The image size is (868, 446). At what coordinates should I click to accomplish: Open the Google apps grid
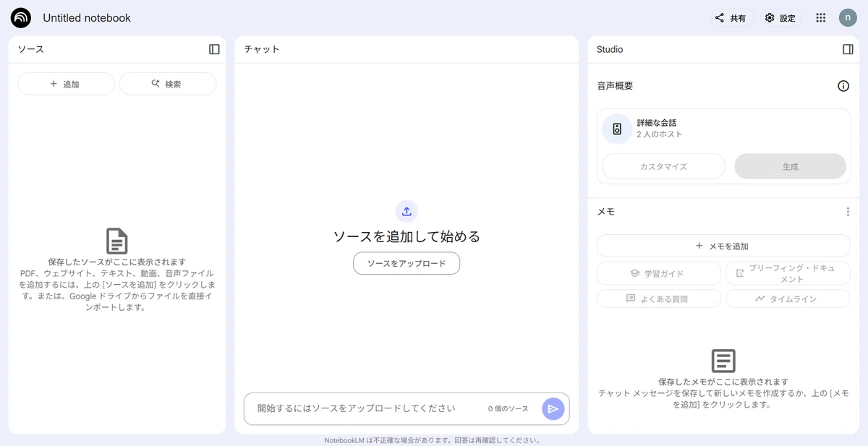click(820, 18)
